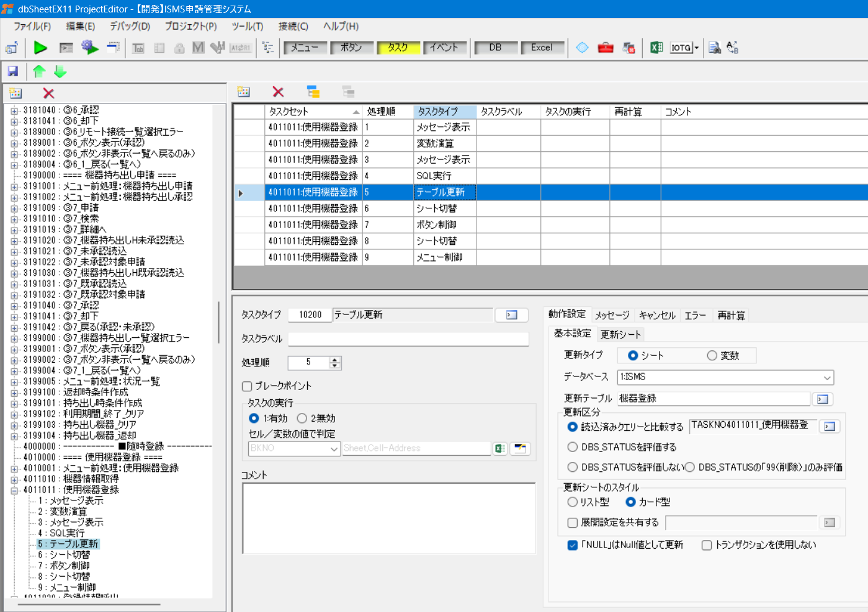The width and height of the screenshot is (868, 612).
Task: Increase 処理順 with the spinner up arrow
Action: tap(335, 360)
